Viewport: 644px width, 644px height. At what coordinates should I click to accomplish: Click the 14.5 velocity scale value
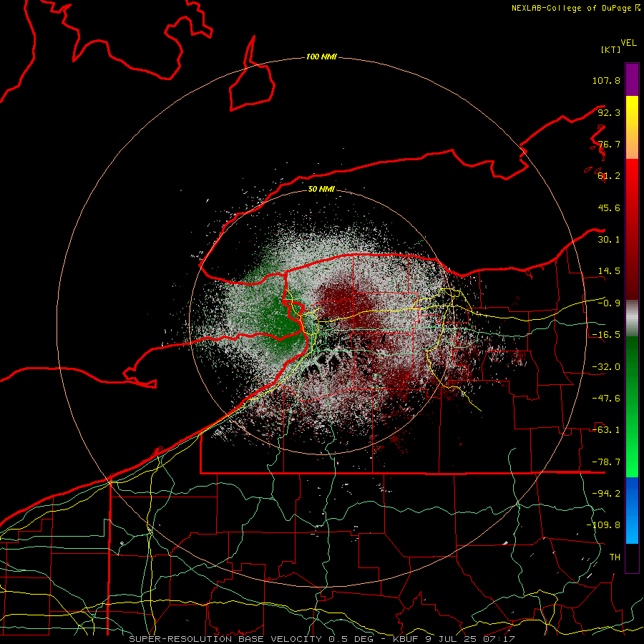pyautogui.click(x=609, y=271)
